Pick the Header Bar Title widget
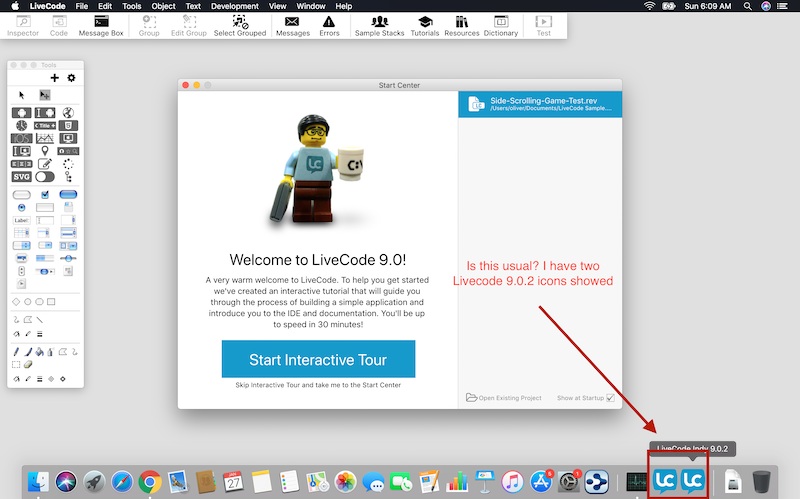The width and height of the screenshot is (800, 499). coord(45,125)
